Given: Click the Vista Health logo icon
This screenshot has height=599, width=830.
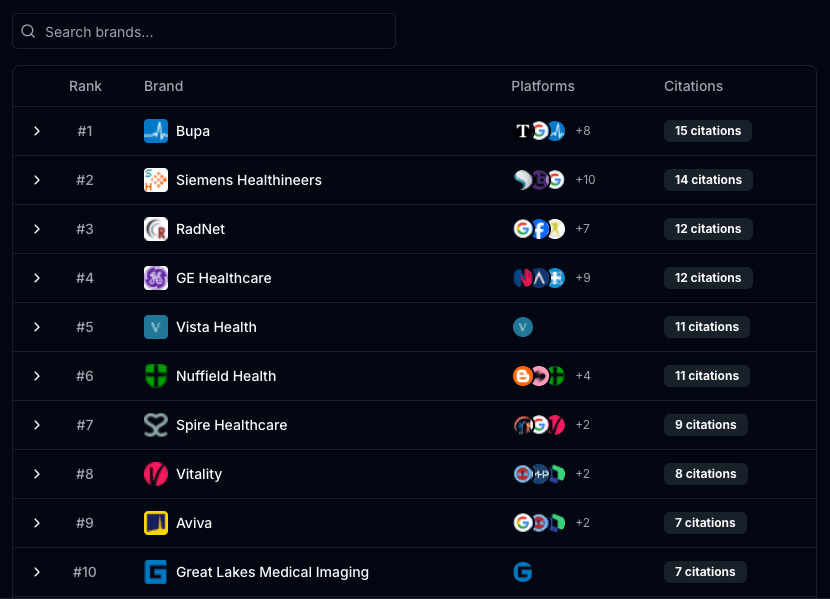Looking at the screenshot, I should point(156,327).
